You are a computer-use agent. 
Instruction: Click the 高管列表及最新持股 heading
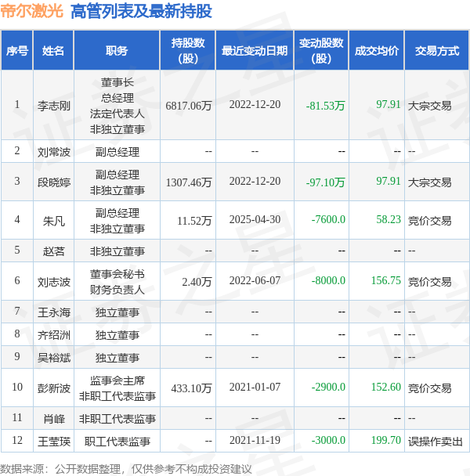141,11
